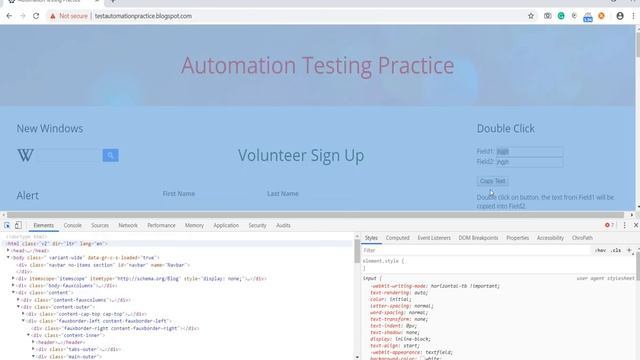The height and width of the screenshot is (360, 640).
Task: Expand the content-cap-top div node
Action: pyautogui.click(x=23, y=313)
